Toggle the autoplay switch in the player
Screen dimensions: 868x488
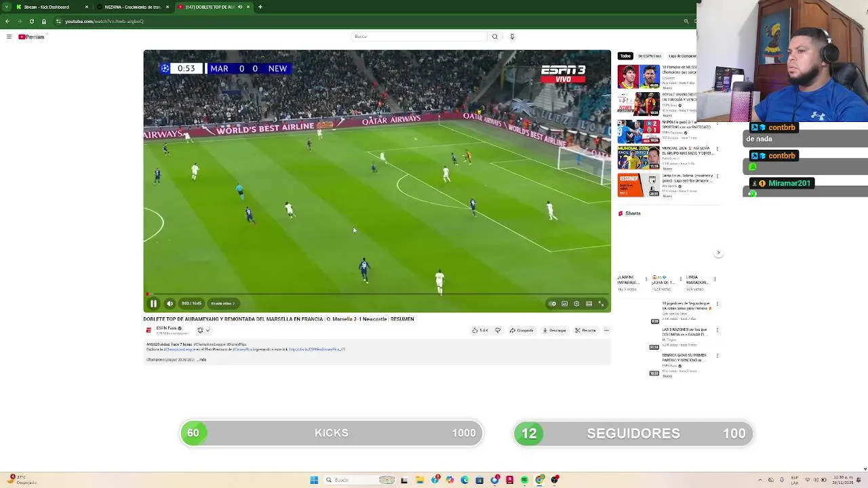[553, 304]
